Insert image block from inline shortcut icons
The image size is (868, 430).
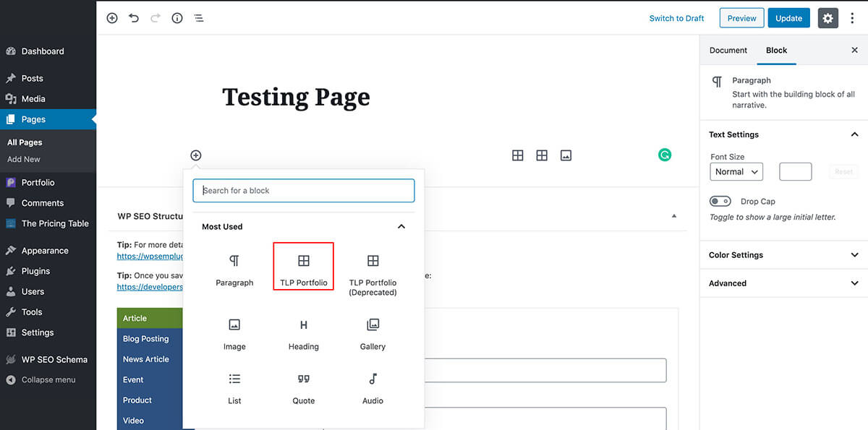click(x=566, y=155)
